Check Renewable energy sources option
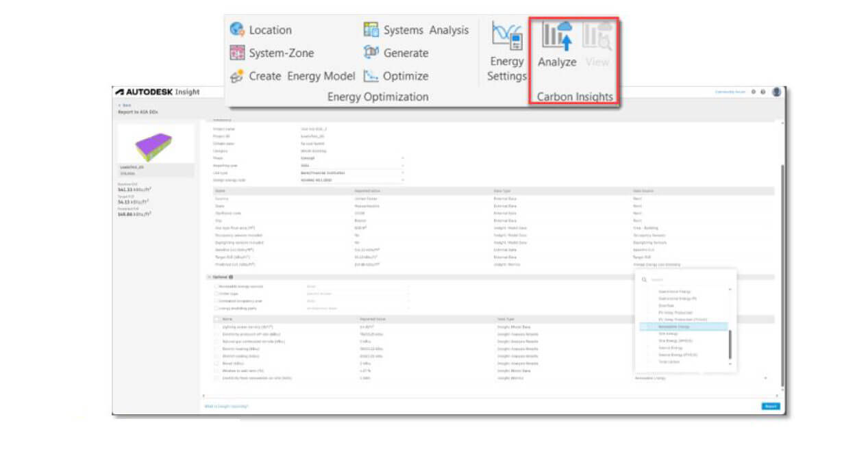Viewport: 868px width, 469px height. [216, 286]
